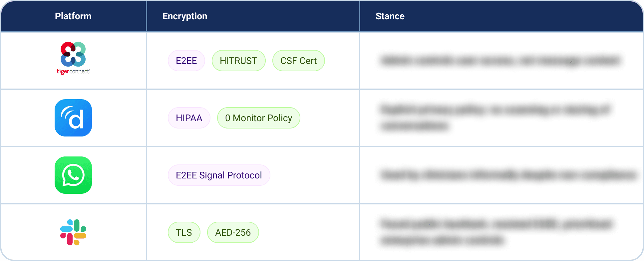Click the E2EE Signal Protocol tag
The image size is (644, 261).
(x=219, y=175)
